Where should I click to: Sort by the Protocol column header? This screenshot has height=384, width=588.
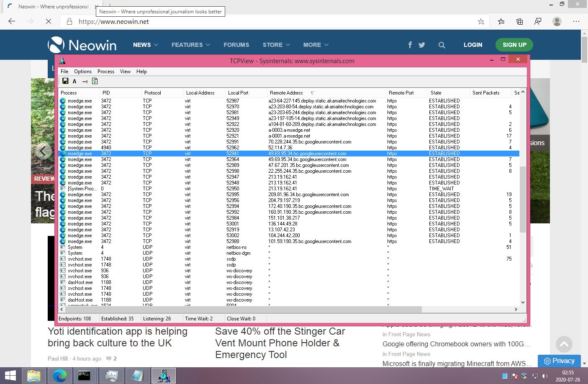[162, 93]
